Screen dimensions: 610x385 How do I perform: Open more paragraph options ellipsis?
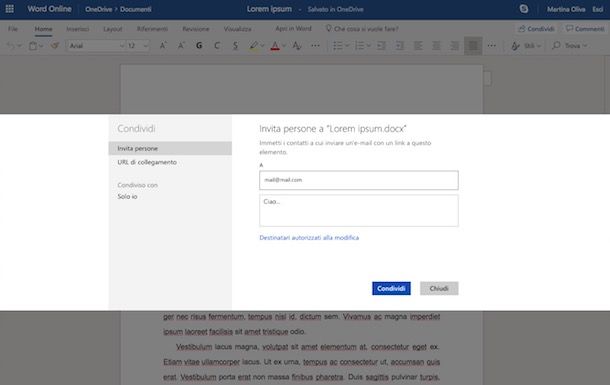click(x=492, y=46)
